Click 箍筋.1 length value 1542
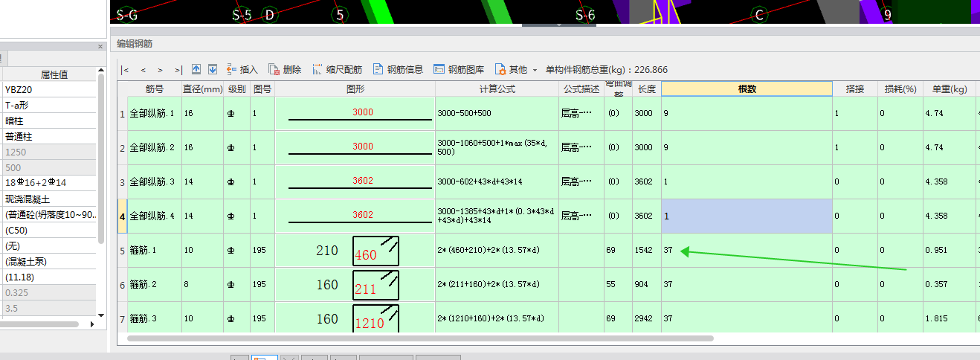Screen dimensions: 980x360 pyautogui.click(x=647, y=250)
